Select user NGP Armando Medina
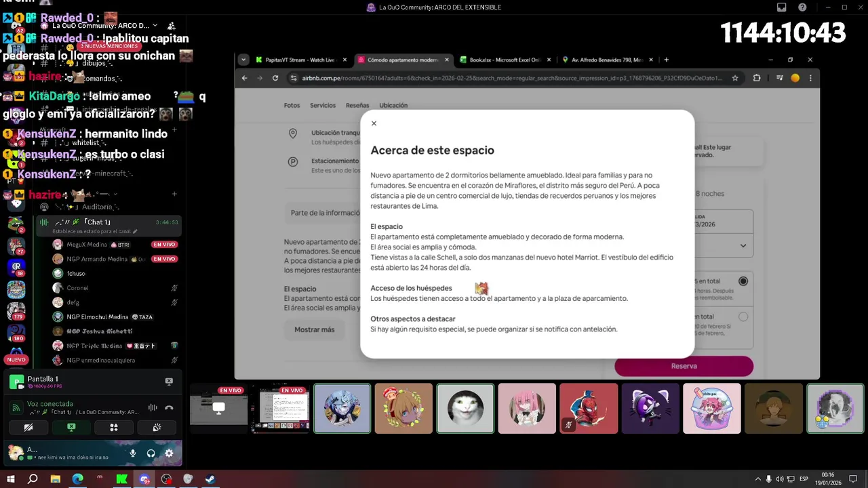Image resolution: width=868 pixels, height=488 pixels. [x=114, y=259]
